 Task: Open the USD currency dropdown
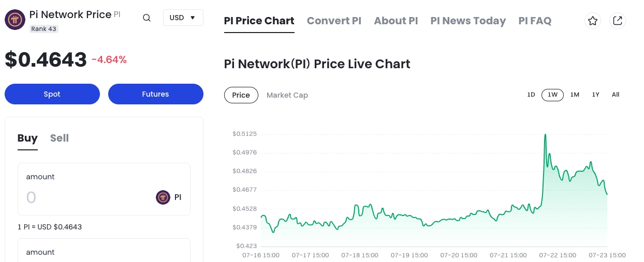click(x=183, y=18)
